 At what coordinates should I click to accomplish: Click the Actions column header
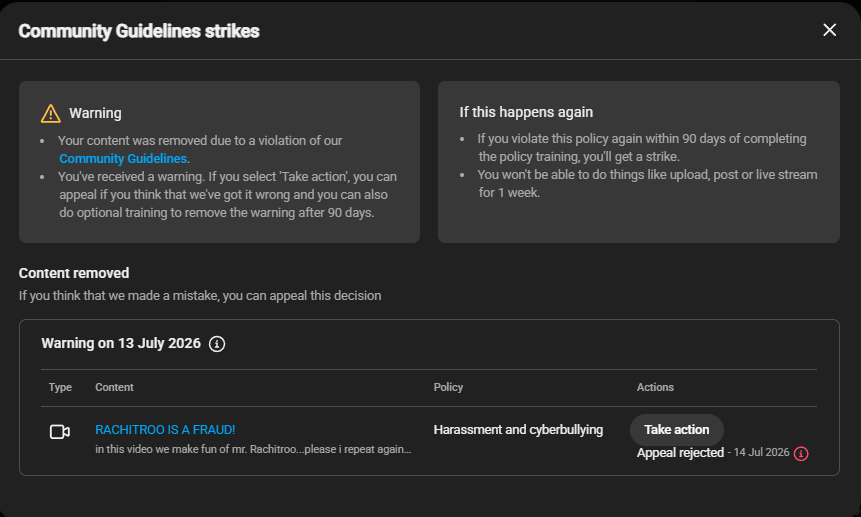[x=655, y=387]
